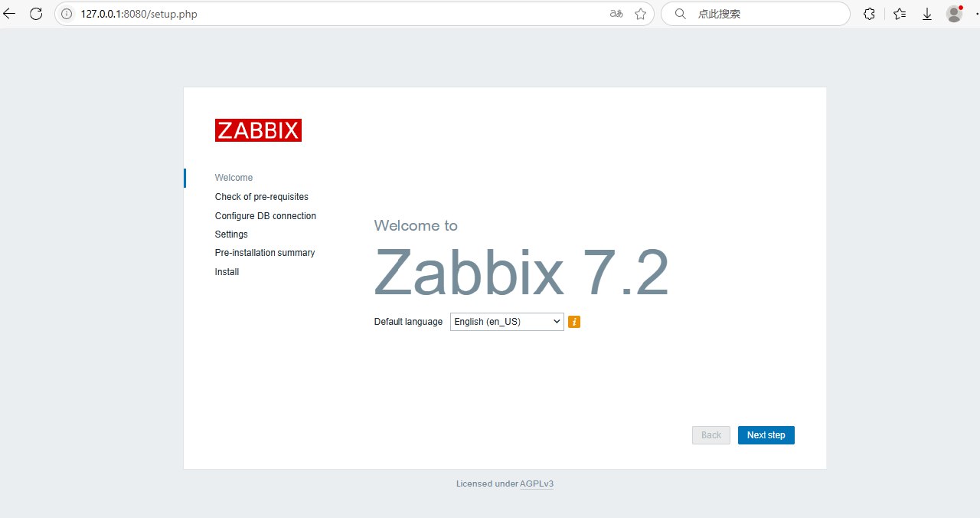Click the search magnifier icon

pos(680,14)
